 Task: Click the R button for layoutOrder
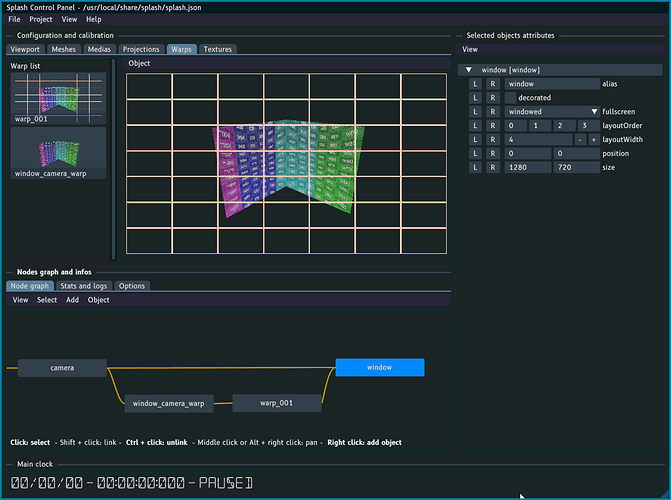[493, 125]
